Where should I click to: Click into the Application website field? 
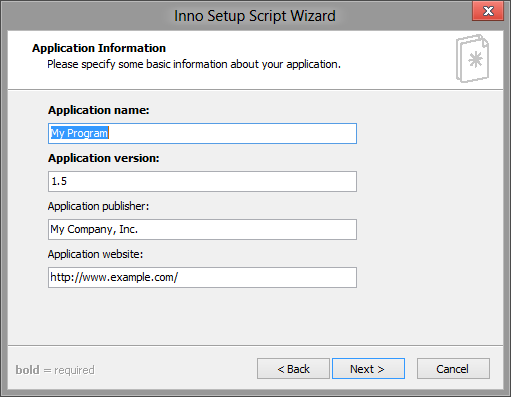click(x=202, y=277)
